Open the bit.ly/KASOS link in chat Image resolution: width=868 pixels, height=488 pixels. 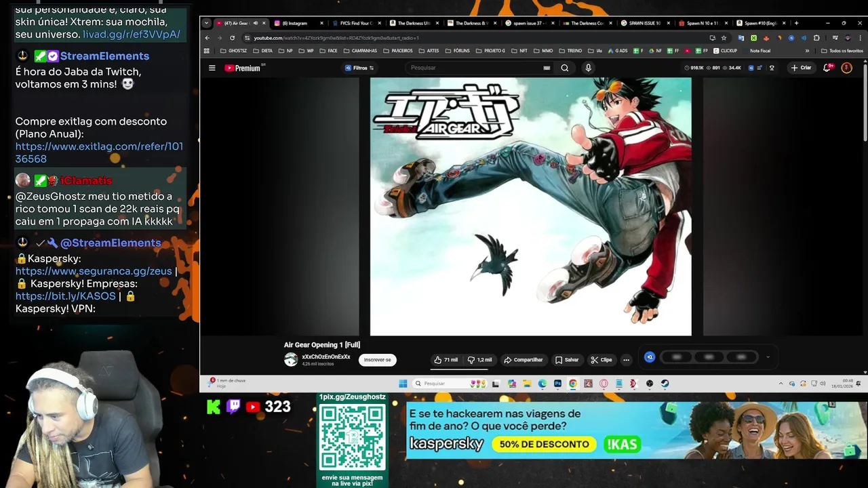pyautogui.click(x=66, y=296)
